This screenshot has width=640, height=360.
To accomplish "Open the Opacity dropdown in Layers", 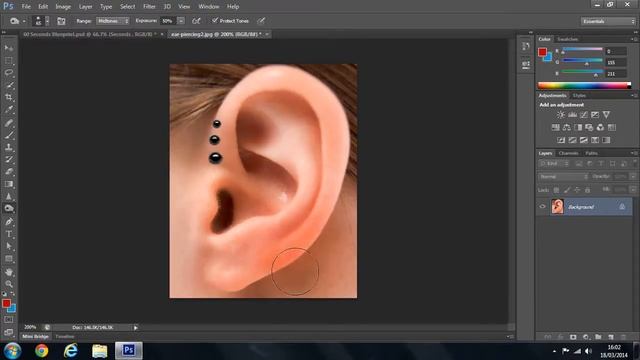I will point(633,177).
